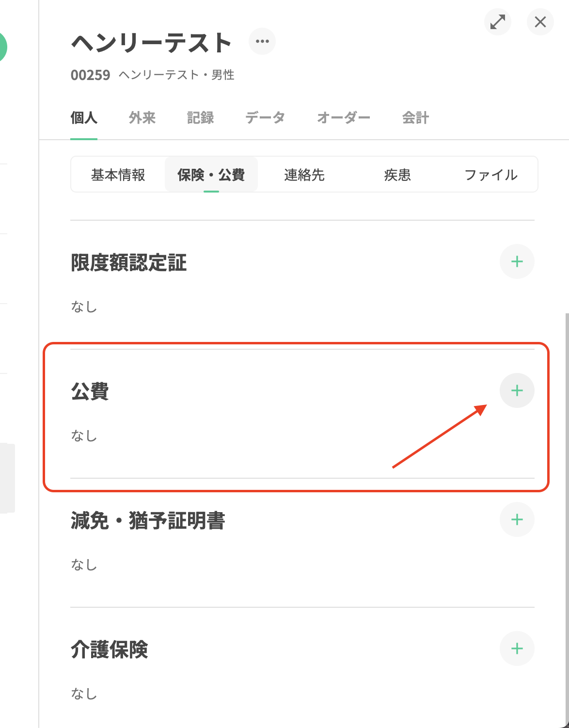Image resolution: width=569 pixels, height=728 pixels.
Task: Add 介護保険 with the plus icon
Action: 517,648
